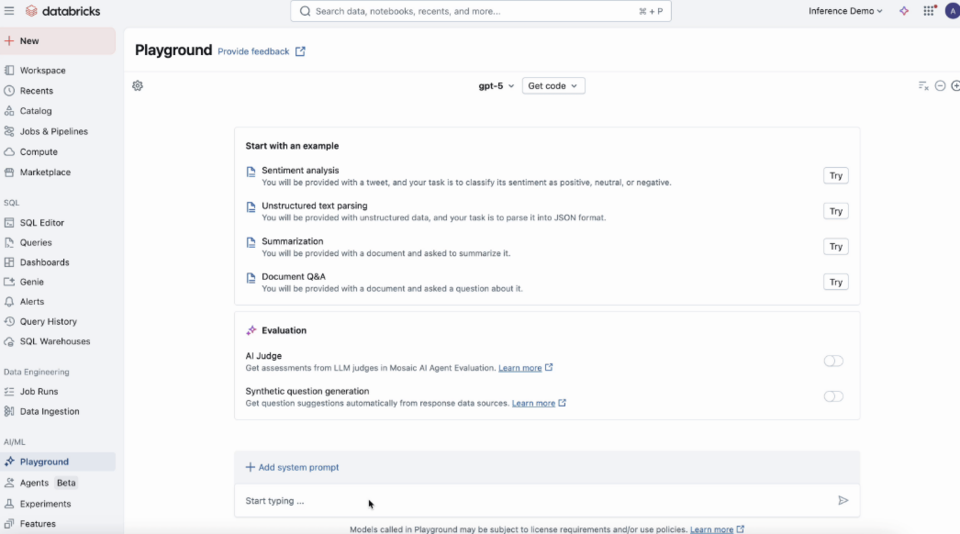The image size is (960, 534).
Task: Click the add model plus icon
Action: pyautogui.click(x=955, y=86)
